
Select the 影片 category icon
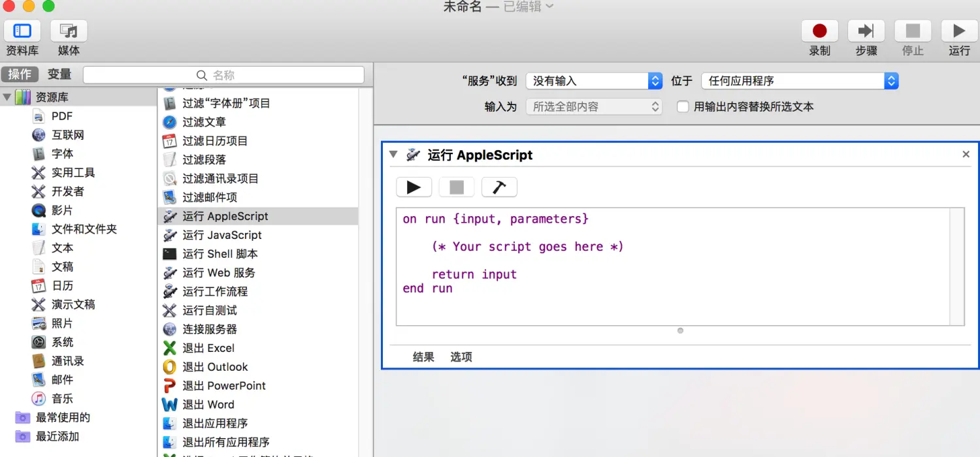[39, 211]
